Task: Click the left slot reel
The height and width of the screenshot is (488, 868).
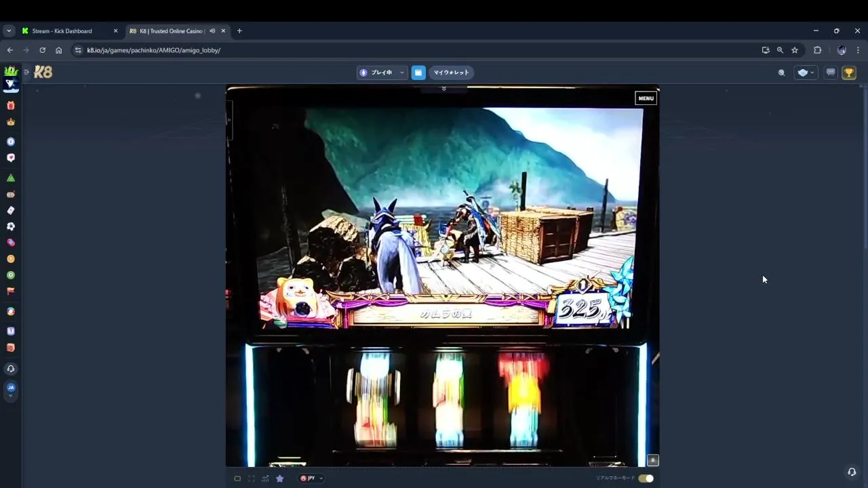Action: [x=374, y=400]
